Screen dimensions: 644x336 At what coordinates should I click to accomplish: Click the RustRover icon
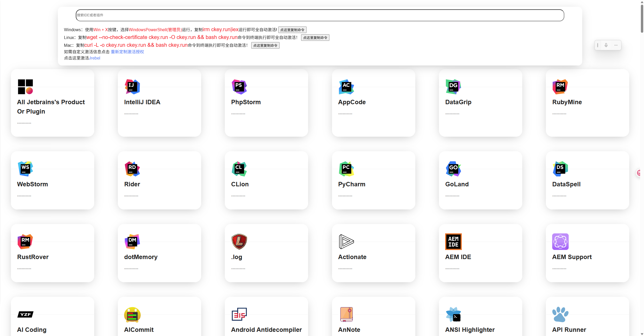(x=25, y=242)
